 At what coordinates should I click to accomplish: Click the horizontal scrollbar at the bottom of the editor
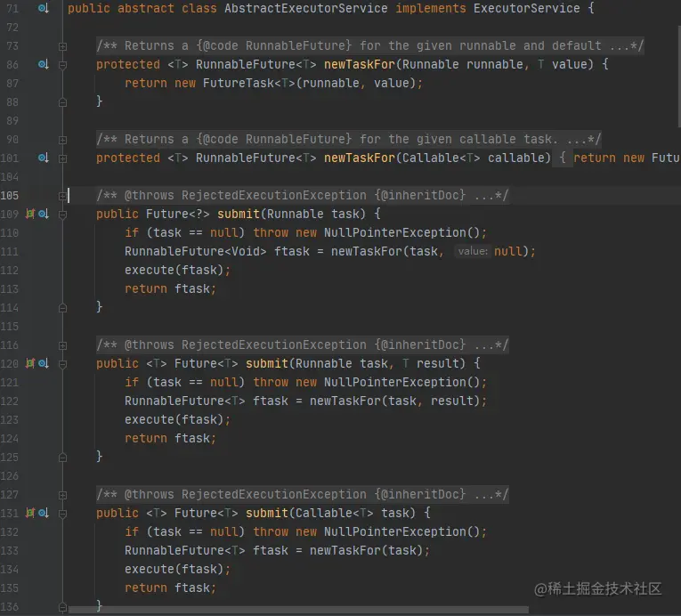click(x=298, y=610)
